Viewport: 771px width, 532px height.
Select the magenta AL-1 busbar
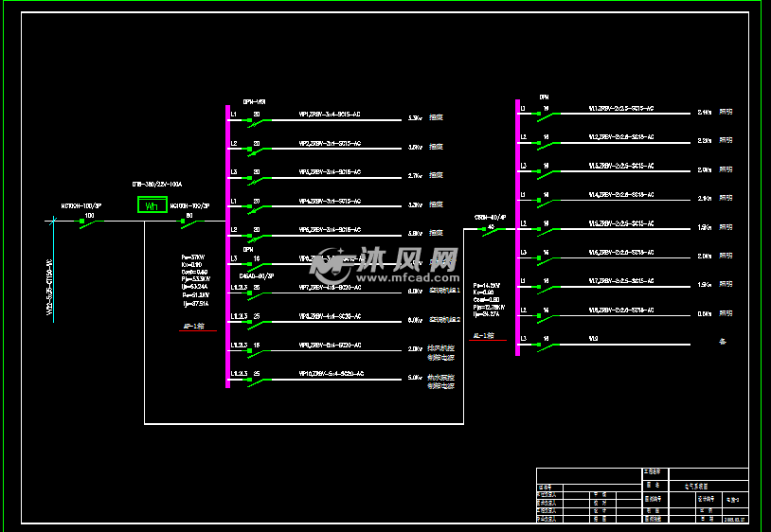coord(517,227)
